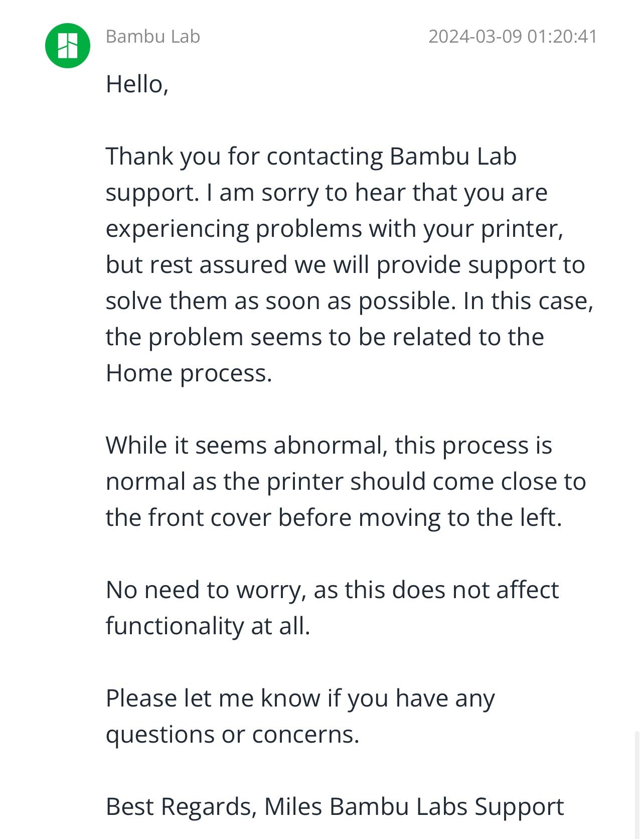
Task: Click the "solve them as soon as possible" line
Action: [350, 301]
